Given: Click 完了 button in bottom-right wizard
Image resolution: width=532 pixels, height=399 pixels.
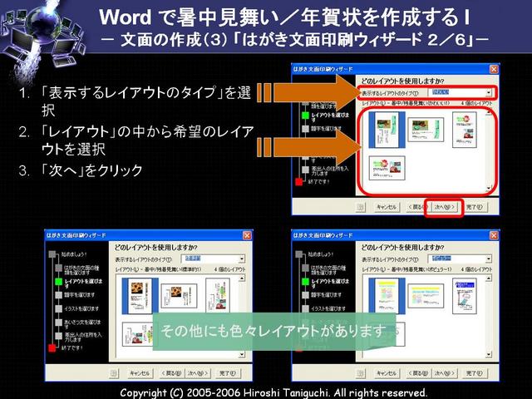Looking at the screenshot, I should pos(475,373).
